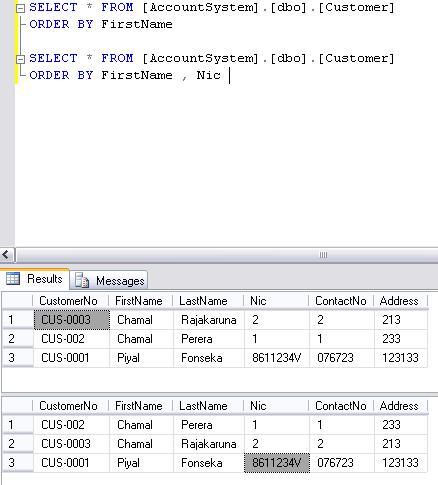Click Address column header in first grid
The image size is (438, 485).
[400, 301]
